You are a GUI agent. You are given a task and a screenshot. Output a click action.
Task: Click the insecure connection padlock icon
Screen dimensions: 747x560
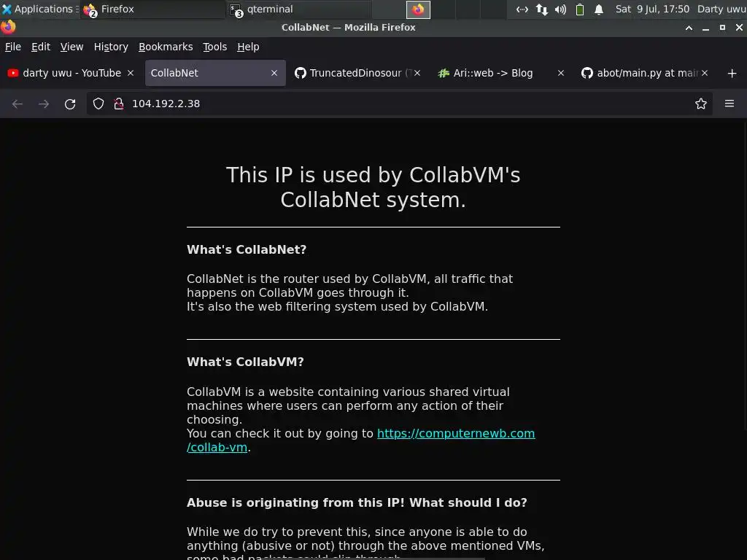[x=119, y=104]
